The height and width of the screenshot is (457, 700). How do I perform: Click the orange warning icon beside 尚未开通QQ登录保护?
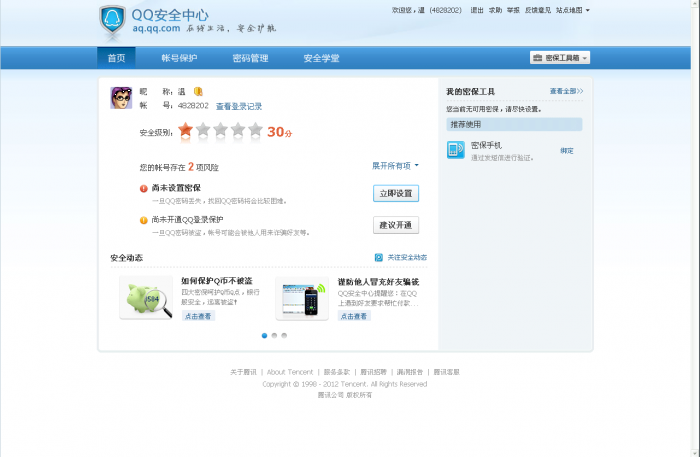click(143, 220)
